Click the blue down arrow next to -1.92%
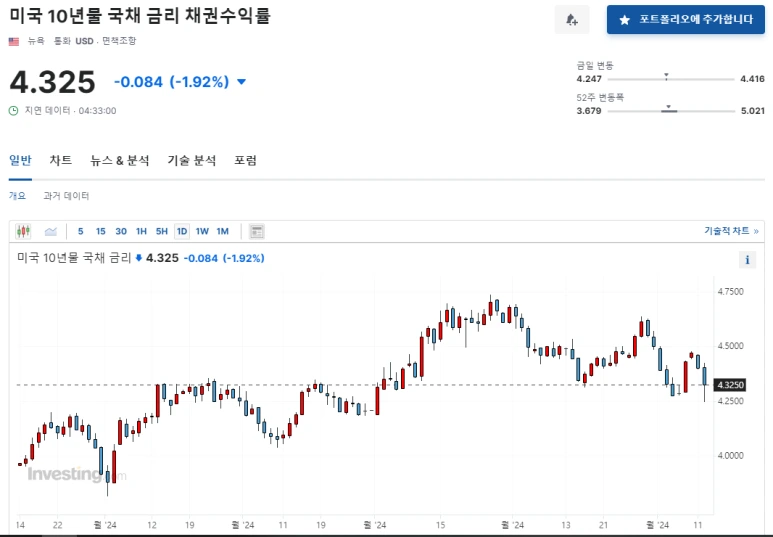The height and width of the screenshot is (537, 773). point(242,82)
